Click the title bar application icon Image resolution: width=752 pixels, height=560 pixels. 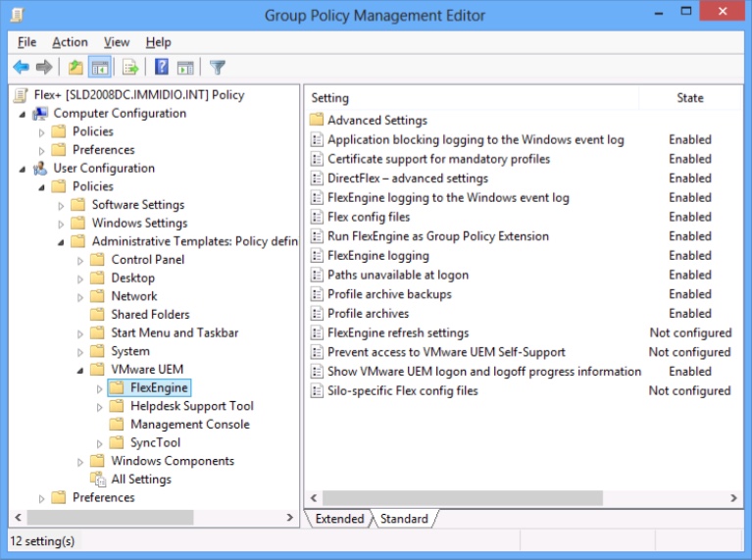point(17,15)
